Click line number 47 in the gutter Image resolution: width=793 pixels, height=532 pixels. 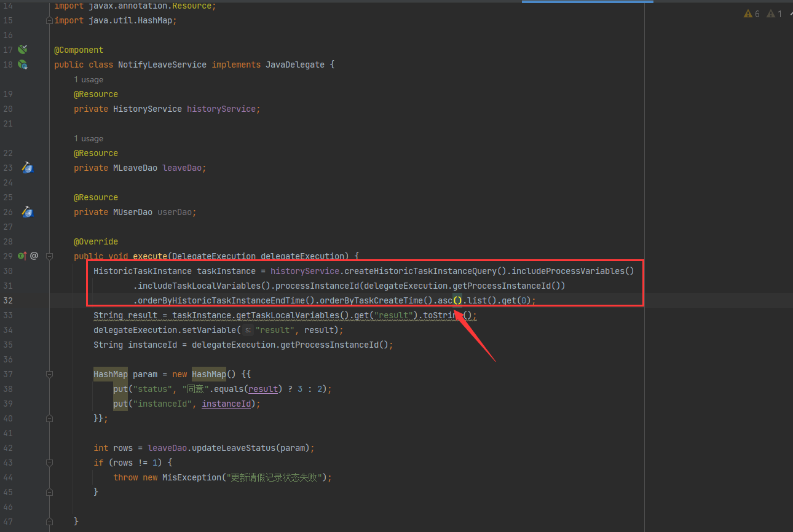8,522
